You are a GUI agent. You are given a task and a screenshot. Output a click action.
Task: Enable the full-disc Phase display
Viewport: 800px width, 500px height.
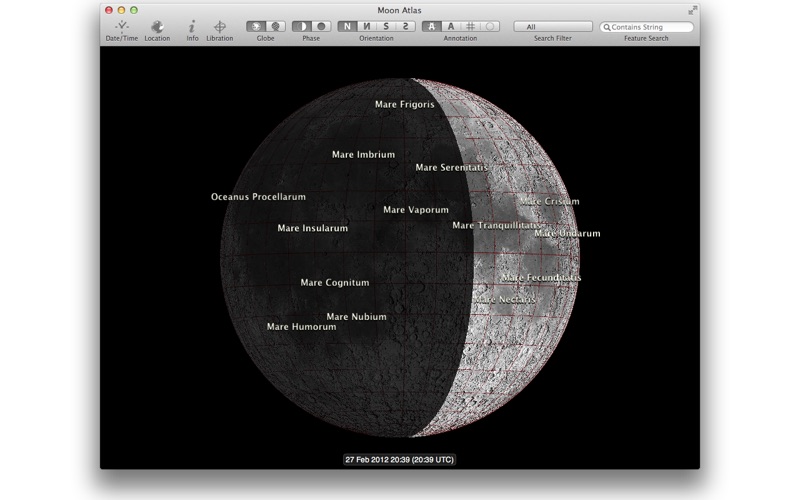coord(321,26)
